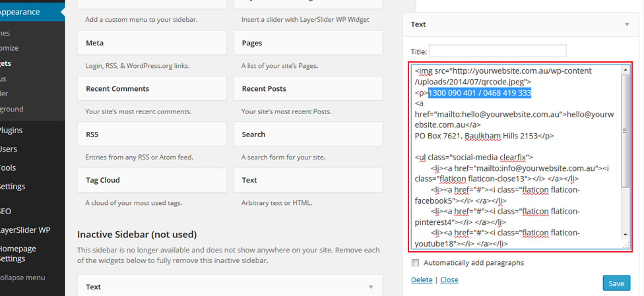Image resolution: width=644 pixels, height=296 pixels.
Task: Click the Delete widget link
Action: click(422, 280)
